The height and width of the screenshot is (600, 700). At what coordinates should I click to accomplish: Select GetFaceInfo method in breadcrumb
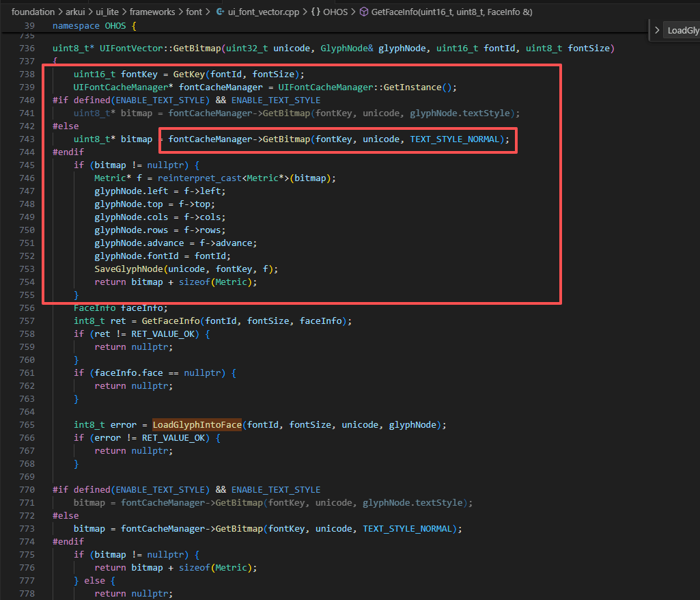451,12
